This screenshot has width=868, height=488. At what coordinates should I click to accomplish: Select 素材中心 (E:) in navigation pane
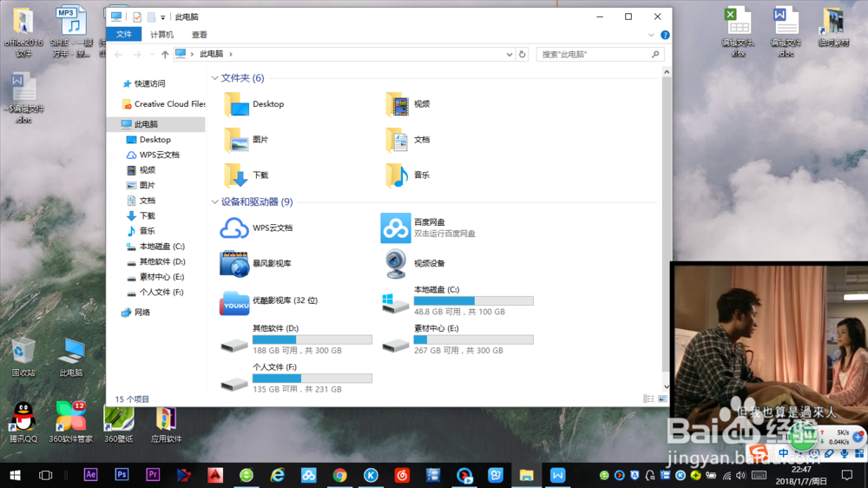pyautogui.click(x=155, y=277)
